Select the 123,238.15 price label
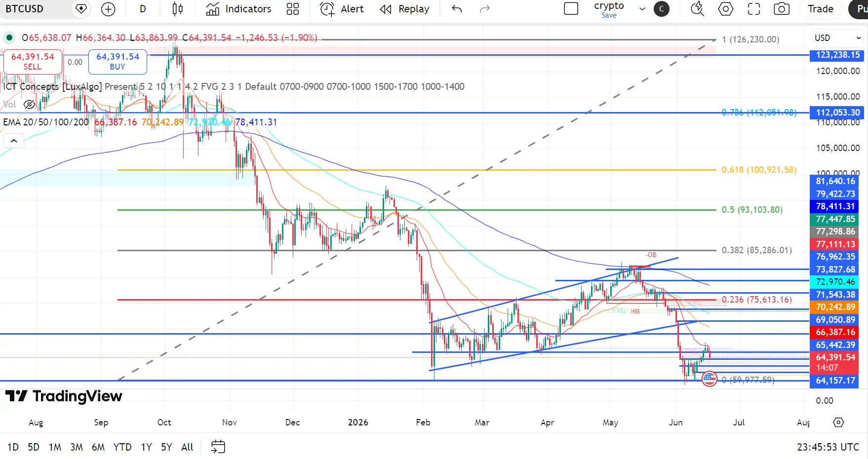 [837, 55]
